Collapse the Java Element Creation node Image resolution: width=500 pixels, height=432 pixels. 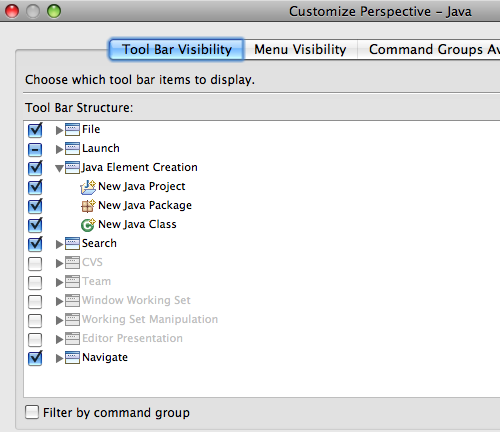coord(59,168)
